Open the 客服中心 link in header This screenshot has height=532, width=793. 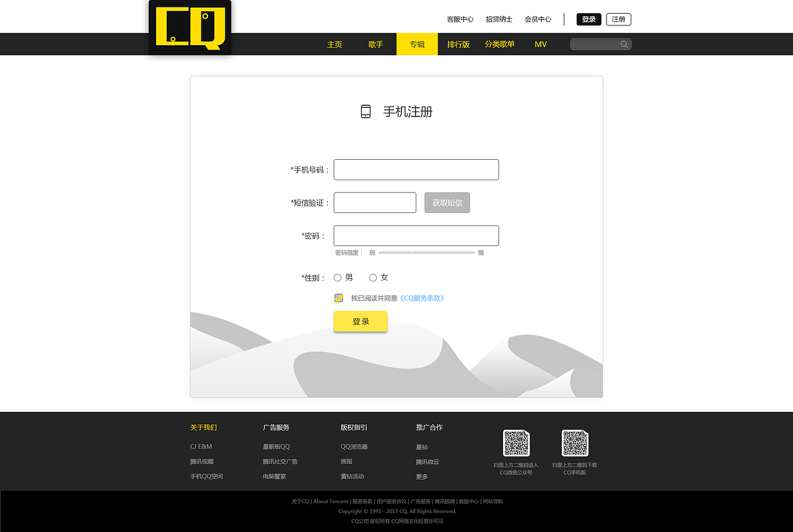coord(460,19)
